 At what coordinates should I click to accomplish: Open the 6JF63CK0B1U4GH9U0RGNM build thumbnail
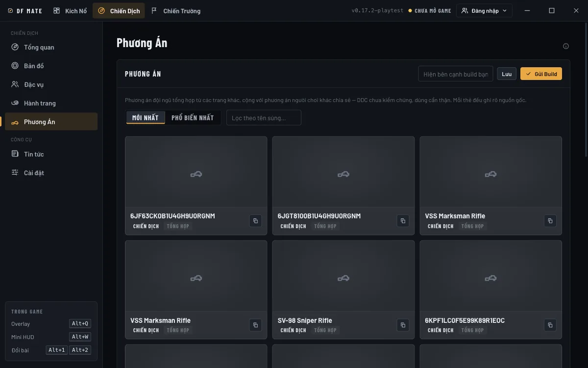pos(196,172)
